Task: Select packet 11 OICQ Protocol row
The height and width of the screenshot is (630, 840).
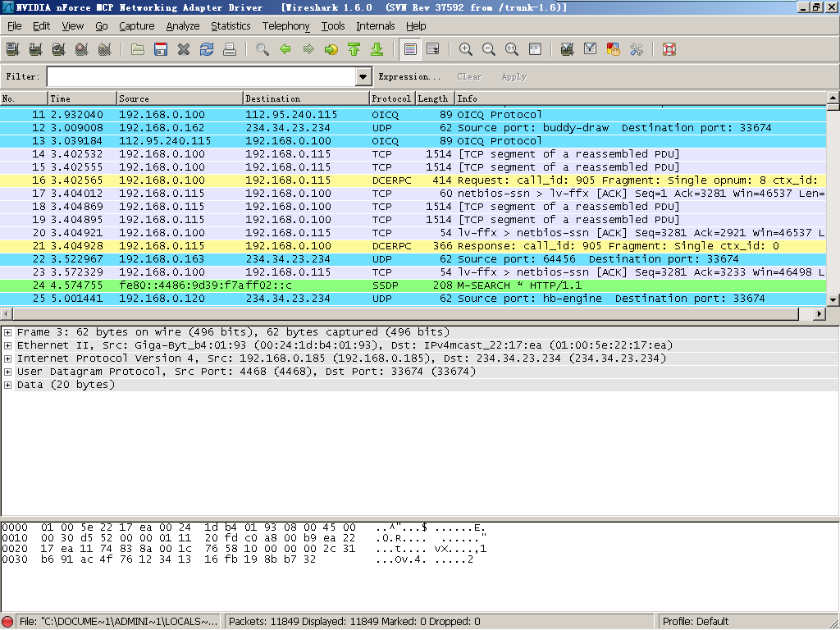Action: [413, 115]
